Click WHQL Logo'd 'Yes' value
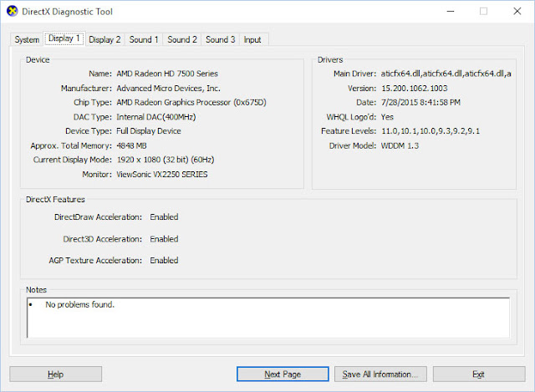 click(x=387, y=117)
